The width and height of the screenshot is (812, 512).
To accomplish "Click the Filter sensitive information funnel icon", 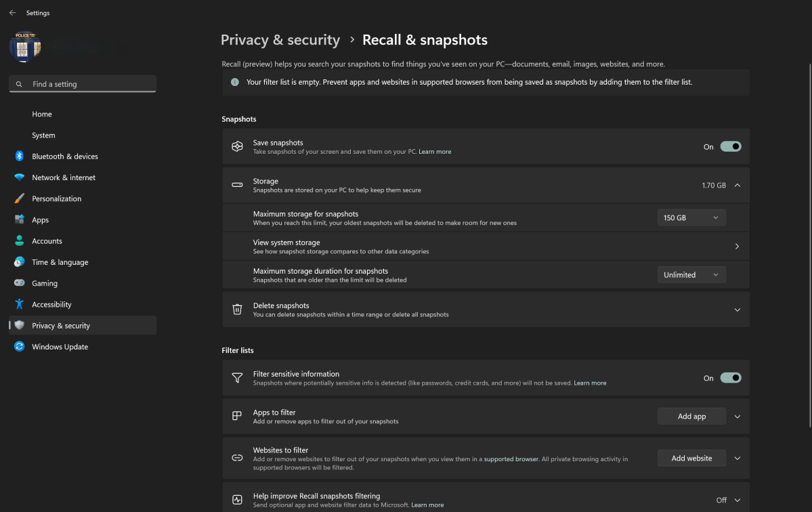I will tap(237, 377).
